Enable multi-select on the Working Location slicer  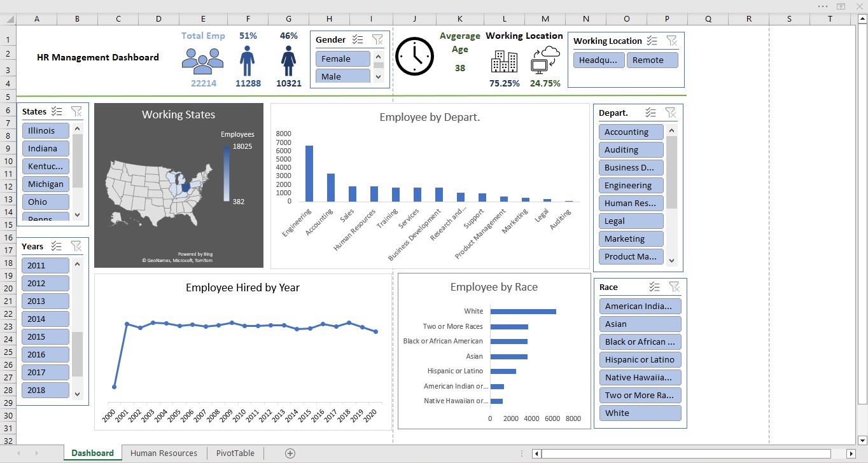pyautogui.click(x=651, y=41)
